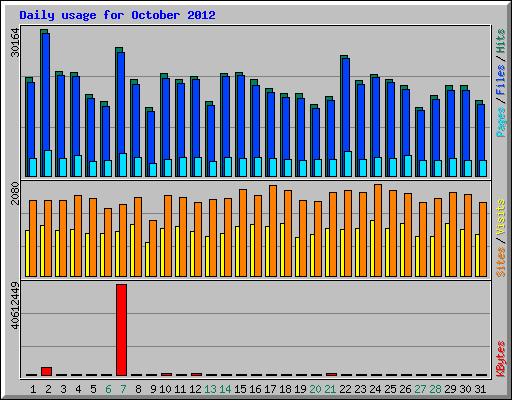Select the tall red KBytes bar for day 7
512x400 pixels.
121,330
